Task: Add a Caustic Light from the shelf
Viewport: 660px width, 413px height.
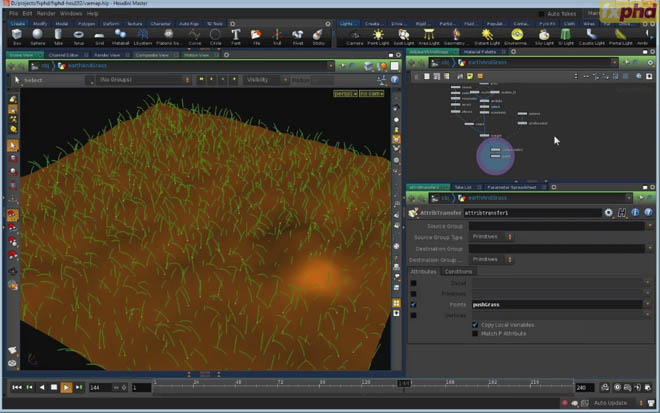Action: (x=591, y=37)
